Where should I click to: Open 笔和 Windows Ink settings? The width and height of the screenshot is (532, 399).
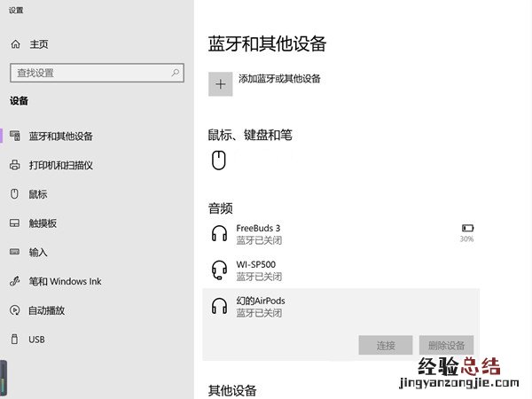coord(65,281)
